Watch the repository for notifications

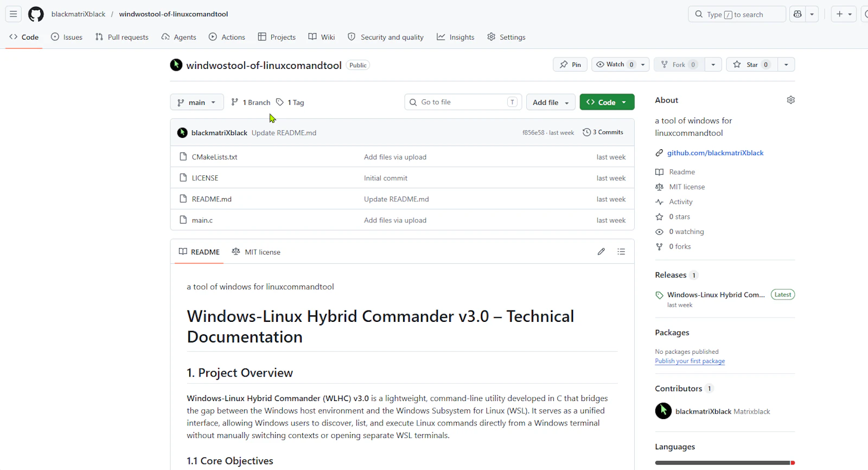point(614,65)
